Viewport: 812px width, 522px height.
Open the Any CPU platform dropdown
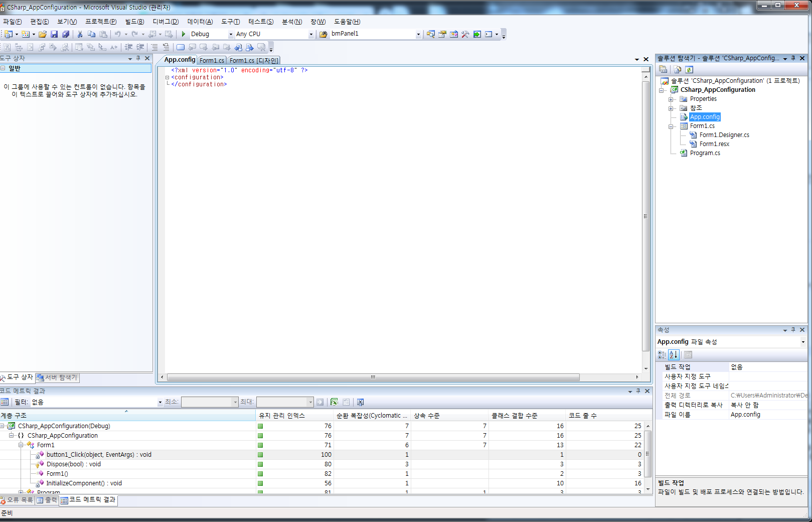coord(311,34)
